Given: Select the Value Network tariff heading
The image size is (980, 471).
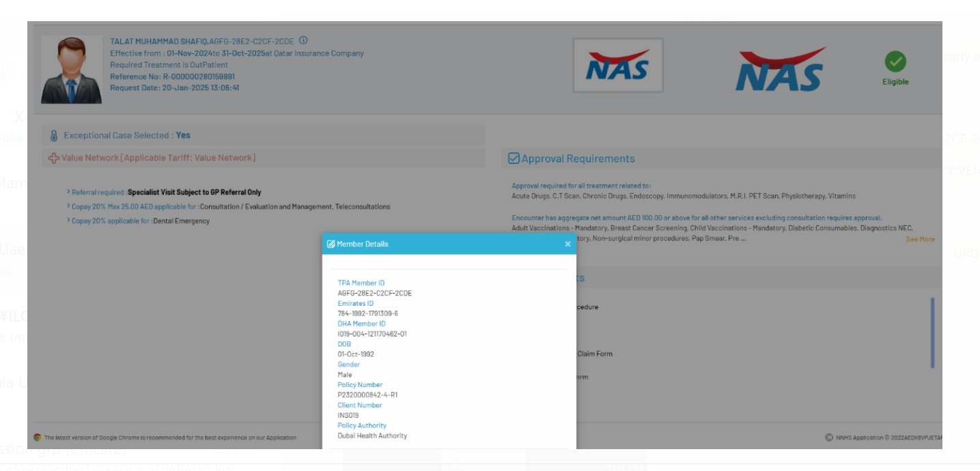Looking at the screenshot, I should [x=158, y=158].
